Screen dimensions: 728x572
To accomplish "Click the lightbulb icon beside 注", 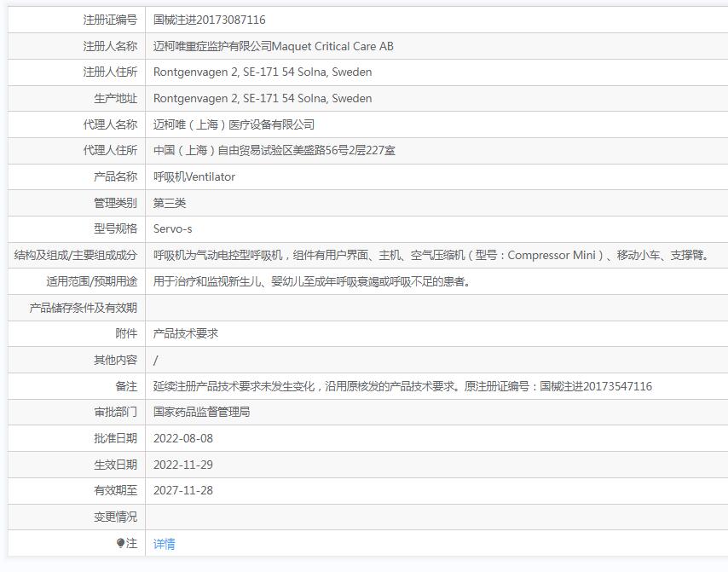I will [x=120, y=543].
